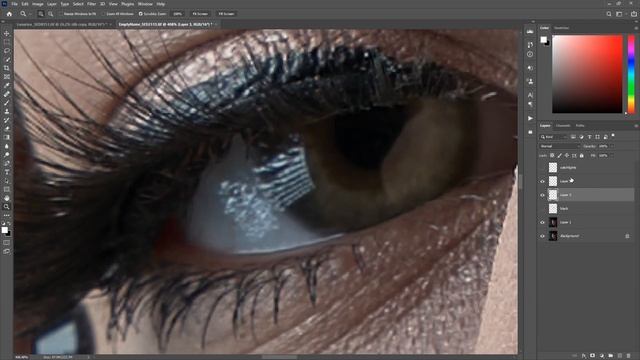Open the zoom tool preset dropdown arrow

tap(30, 14)
